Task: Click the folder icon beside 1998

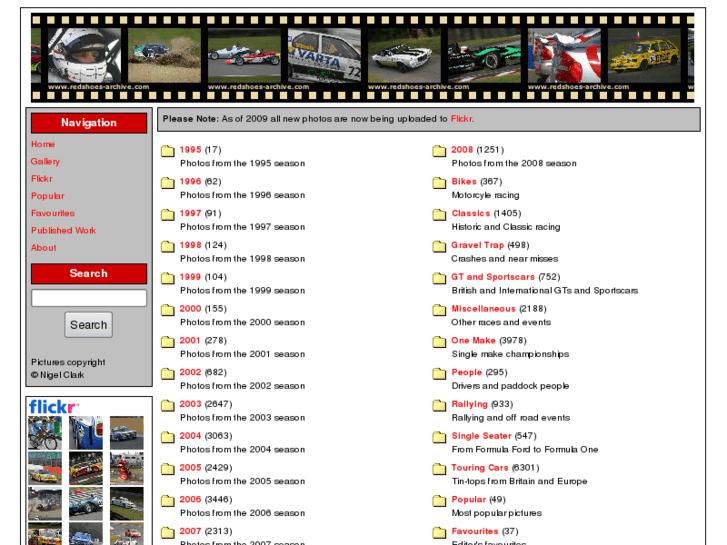Action: [x=167, y=246]
